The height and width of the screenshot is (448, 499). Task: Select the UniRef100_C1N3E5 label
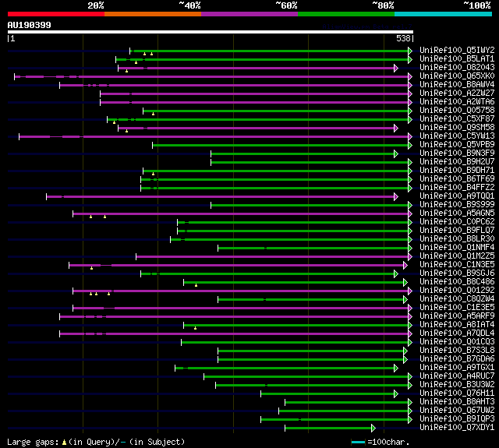[x=457, y=265]
